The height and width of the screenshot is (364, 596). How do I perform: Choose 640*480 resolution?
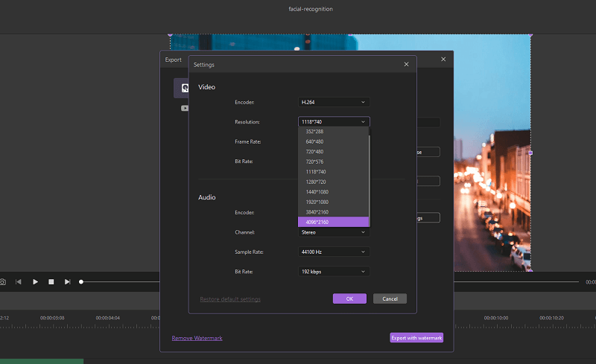pyautogui.click(x=333, y=141)
